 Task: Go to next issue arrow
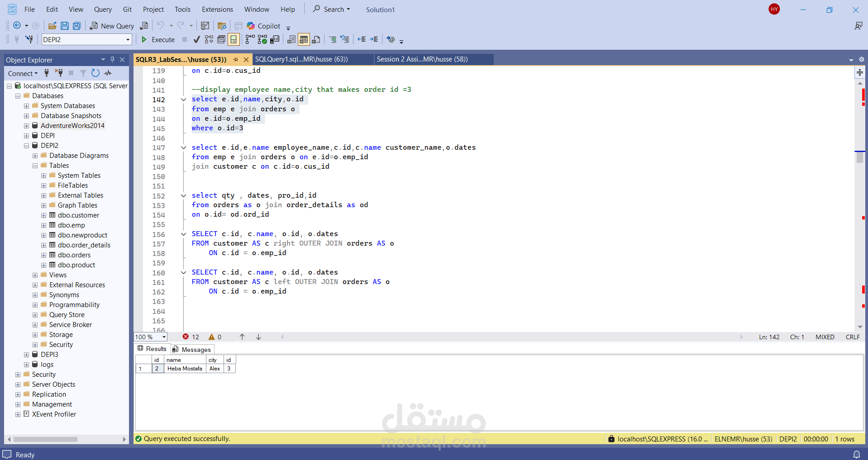[x=258, y=337]
